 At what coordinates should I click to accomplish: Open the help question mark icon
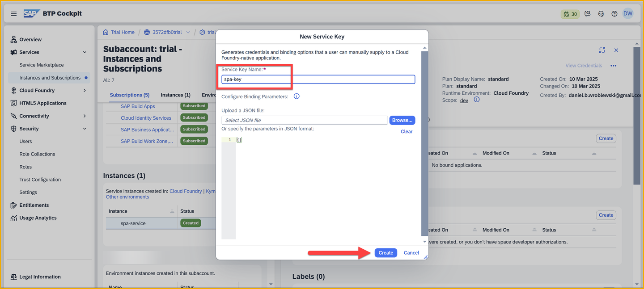point(614,14)
